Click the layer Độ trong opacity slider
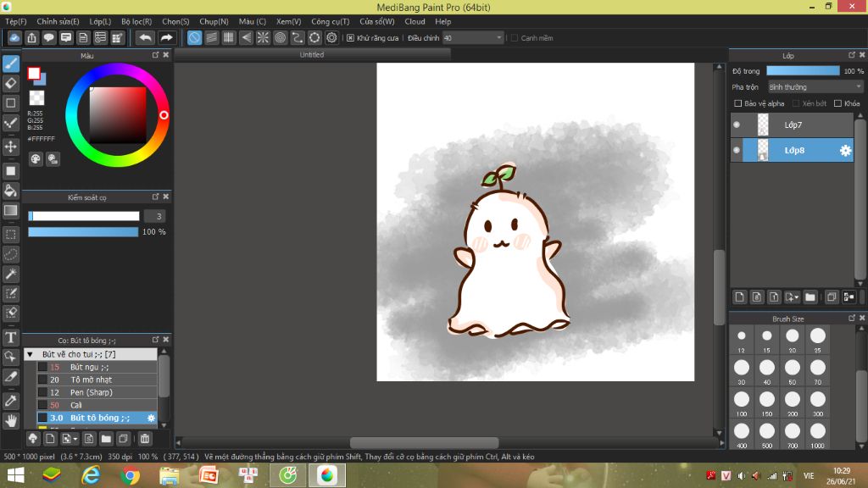Screen dimensions: 868x488 pos(803,71)
